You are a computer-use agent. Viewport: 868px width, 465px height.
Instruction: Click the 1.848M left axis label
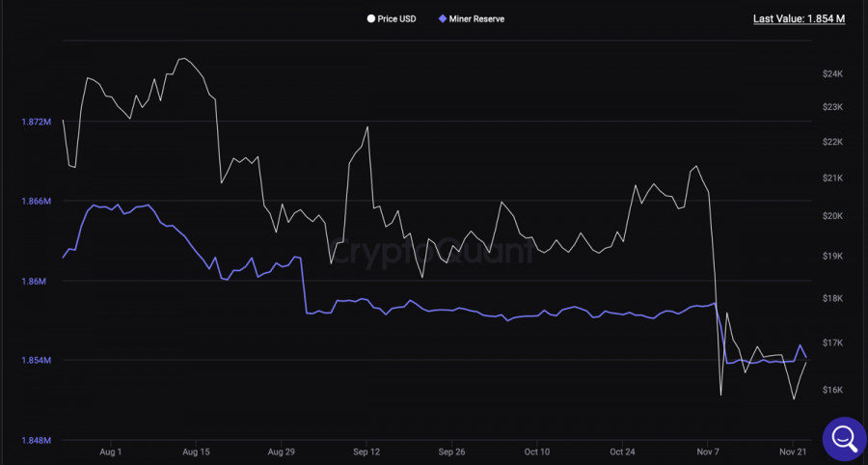35,440
